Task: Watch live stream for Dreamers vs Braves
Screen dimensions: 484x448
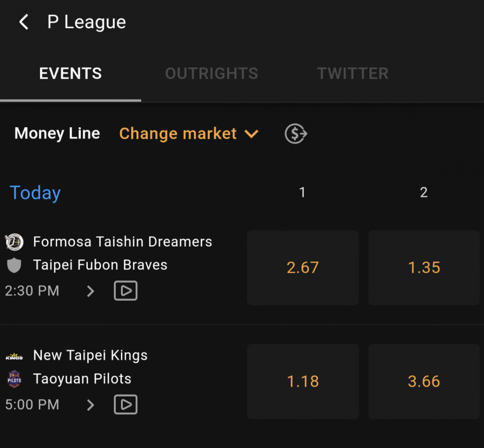Action: coord(125,291)
